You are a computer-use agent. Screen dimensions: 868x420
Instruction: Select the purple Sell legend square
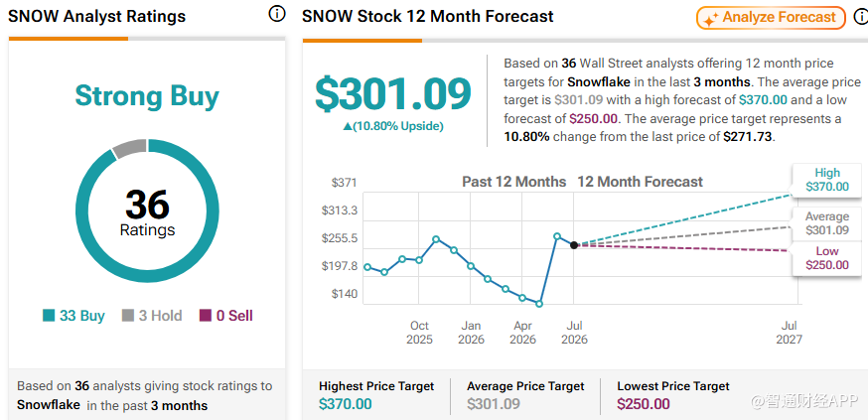click(x=206, y=316)
